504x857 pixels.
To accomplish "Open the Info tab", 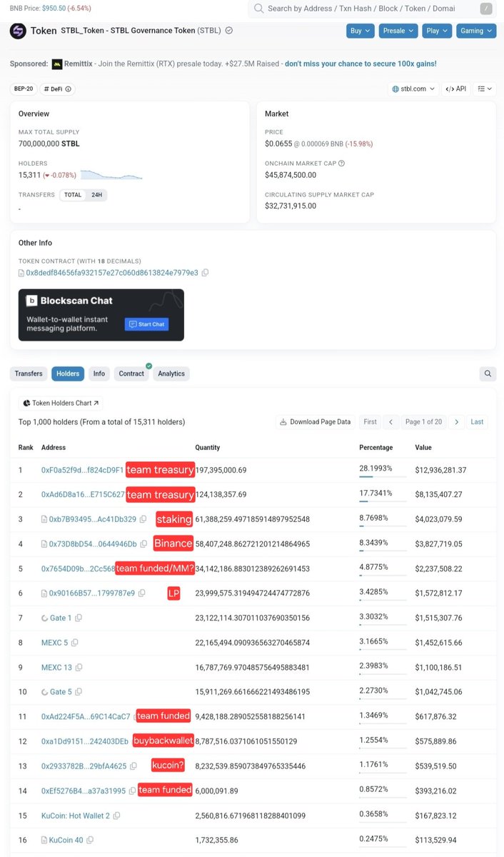I will (99, 374).
